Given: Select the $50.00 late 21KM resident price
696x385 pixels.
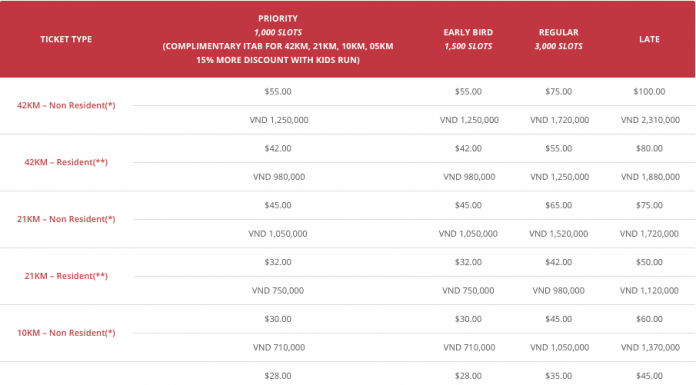Looking at the screenshot, I should point(649,262).
